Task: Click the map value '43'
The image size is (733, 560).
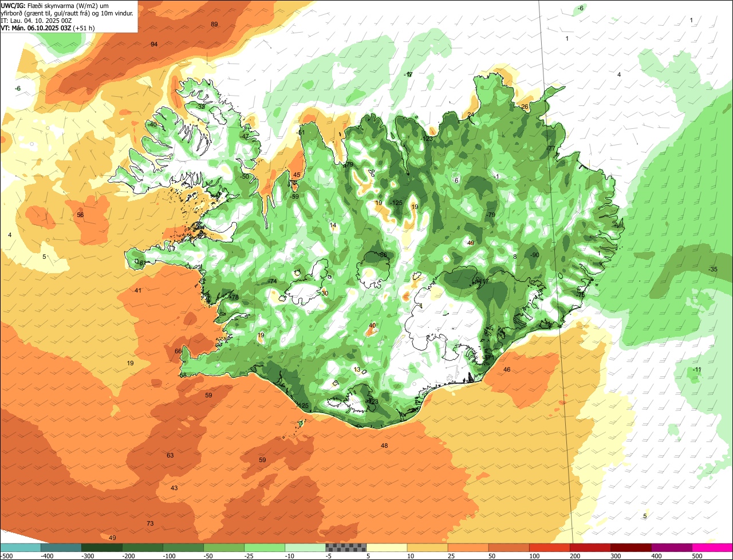Action: 174,488
